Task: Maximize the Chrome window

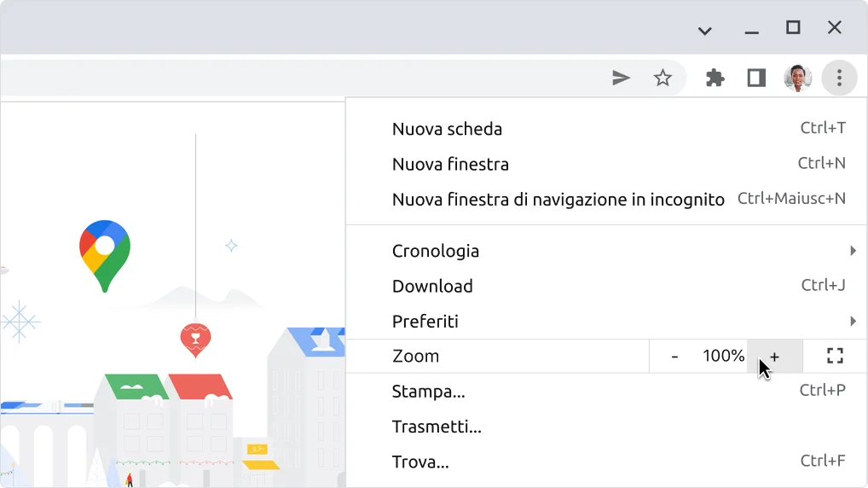Action: (x=793, y=27)
